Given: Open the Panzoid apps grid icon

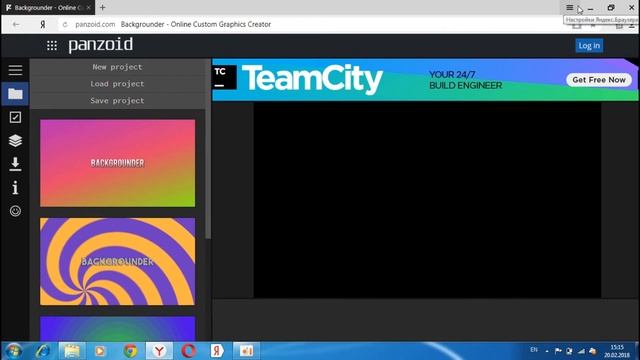Looking at the screenshot, I should point(52,46).
